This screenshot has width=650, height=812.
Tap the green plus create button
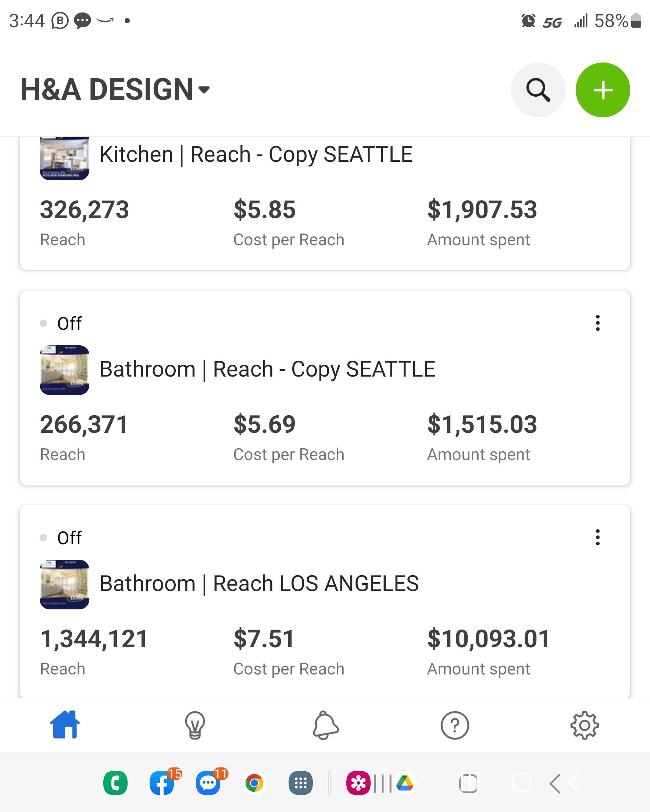coord(603,90)
